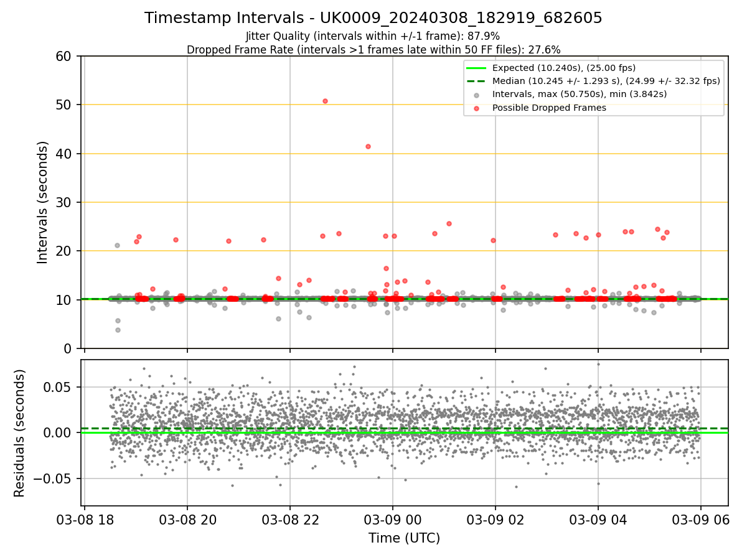Viewport: 747px width, 560px height.
Task: Click the x-axis tick label '03-09 04'
Action: coord(598,521)
